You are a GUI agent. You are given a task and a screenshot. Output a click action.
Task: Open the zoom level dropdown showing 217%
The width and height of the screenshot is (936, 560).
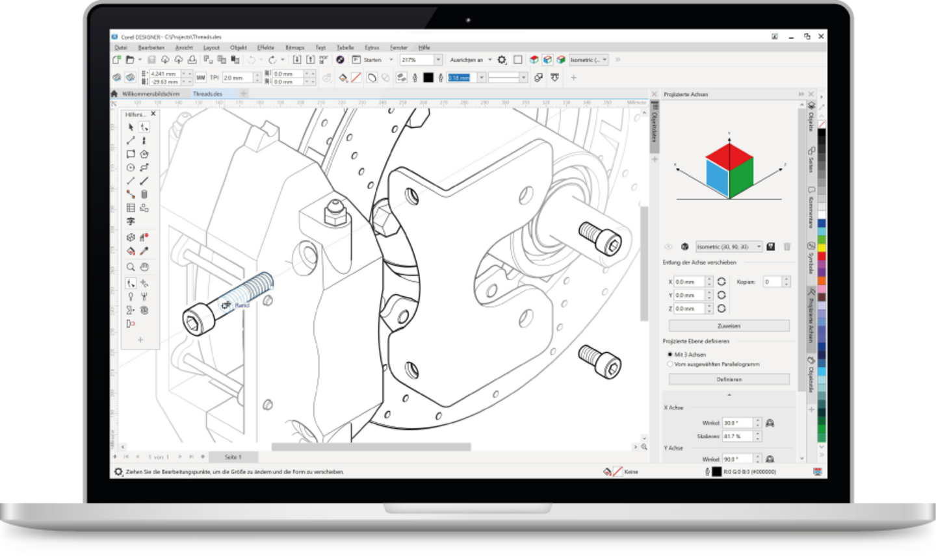[x=438, y=60]
